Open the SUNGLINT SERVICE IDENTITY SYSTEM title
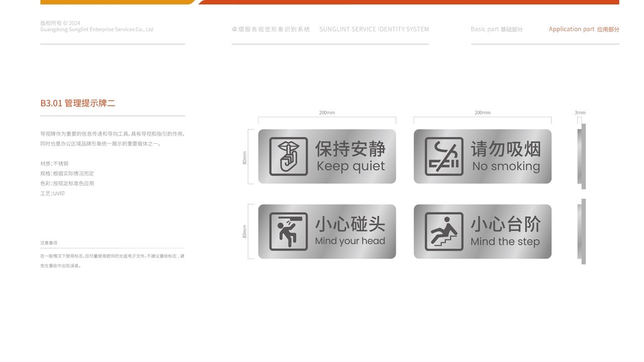 point(374,28)
